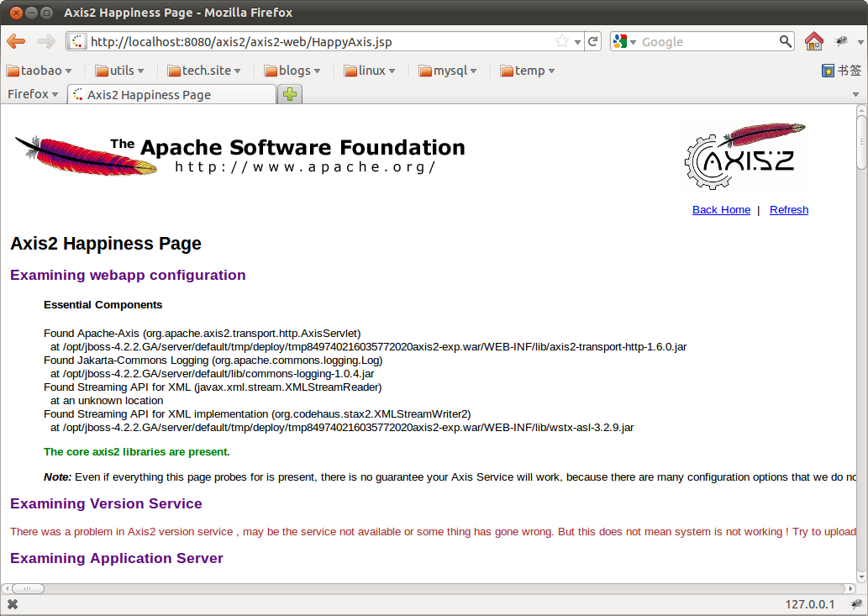The height and width of the screenshot is (616, 868).
Task: Open the tech.site bookmarks folder
Action: [x=204, y=71]
